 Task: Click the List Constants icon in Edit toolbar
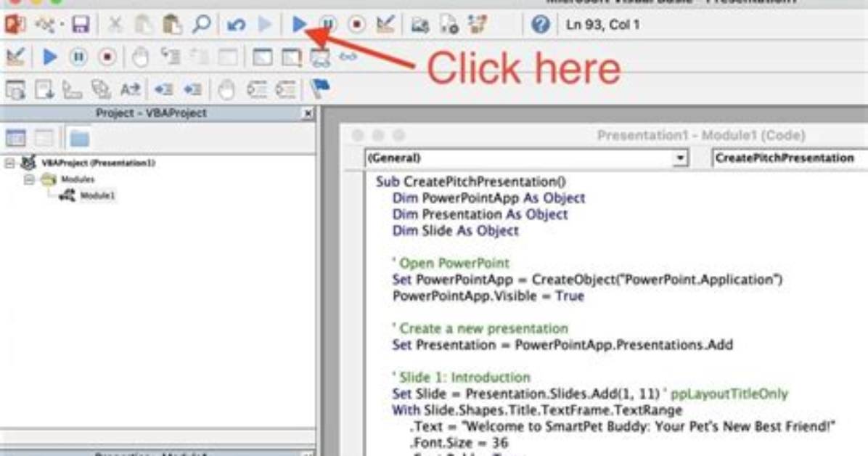(x=44, y=89)
